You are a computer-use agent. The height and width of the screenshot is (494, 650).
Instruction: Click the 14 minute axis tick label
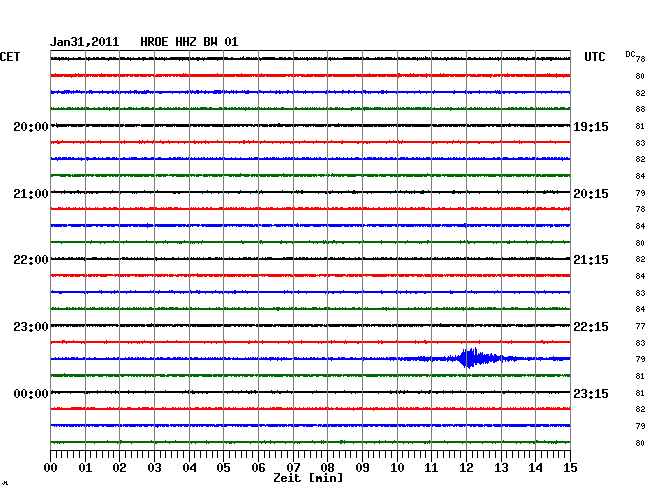(535, 467)
